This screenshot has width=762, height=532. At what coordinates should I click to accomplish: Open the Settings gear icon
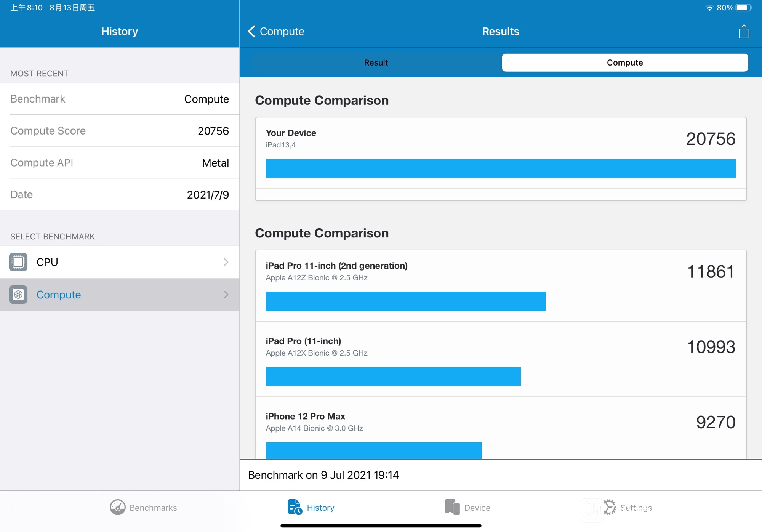(x=610, y=507)
